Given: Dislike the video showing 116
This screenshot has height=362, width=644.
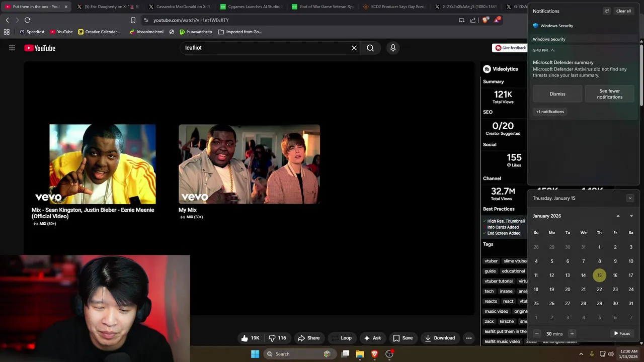Looking at the screenshot, I should [278, 338].
